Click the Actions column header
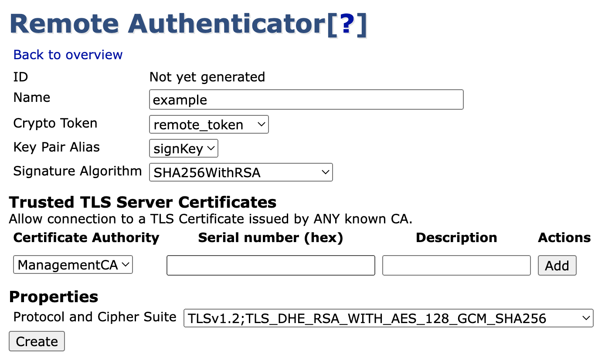 (564, 238)
